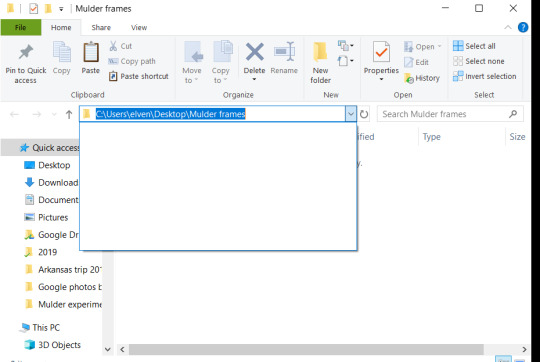Click the search magnifier icon
The height and width of the screenshot is (362, 540).
(513, 114)
